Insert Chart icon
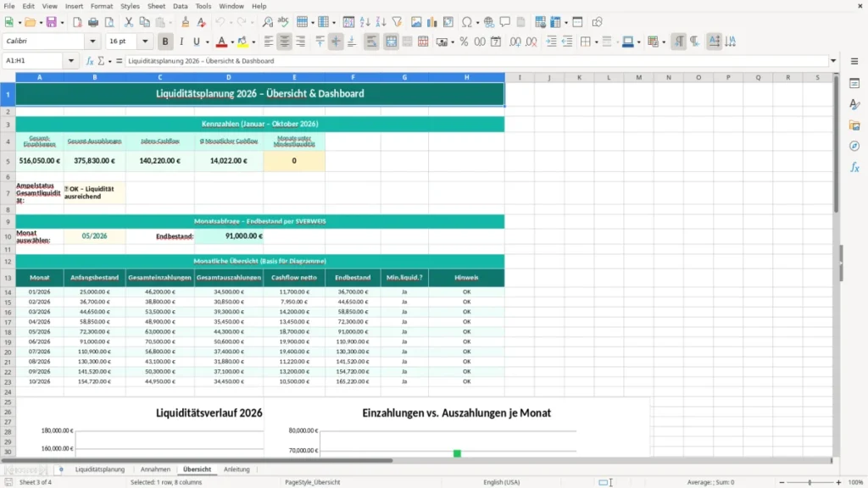Image resolution: width=868 pixels, height=488 pixels. coord(432,22)
